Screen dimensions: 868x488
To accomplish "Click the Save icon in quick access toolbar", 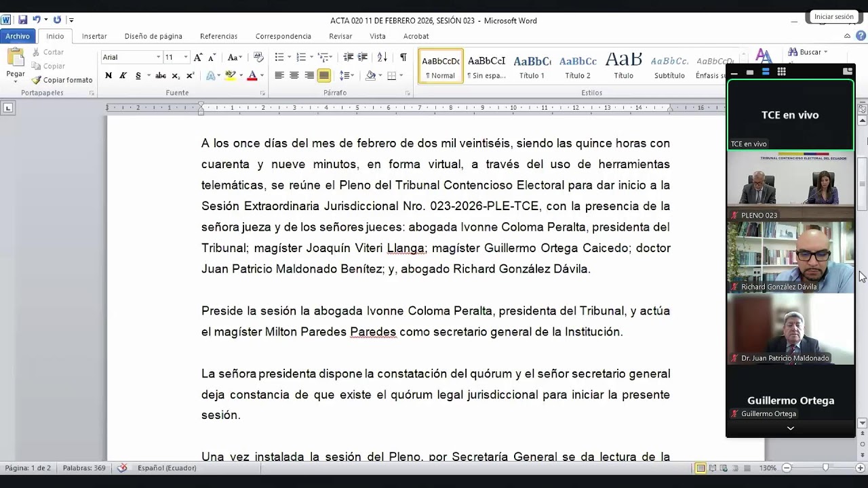I will click(22, 20).
